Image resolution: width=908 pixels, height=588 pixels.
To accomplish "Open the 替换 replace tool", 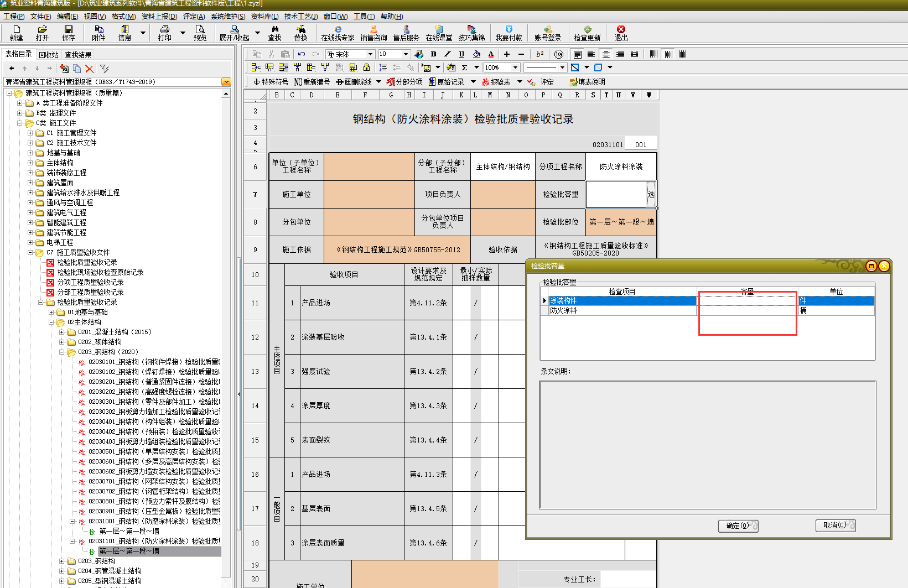I will 301,33.
